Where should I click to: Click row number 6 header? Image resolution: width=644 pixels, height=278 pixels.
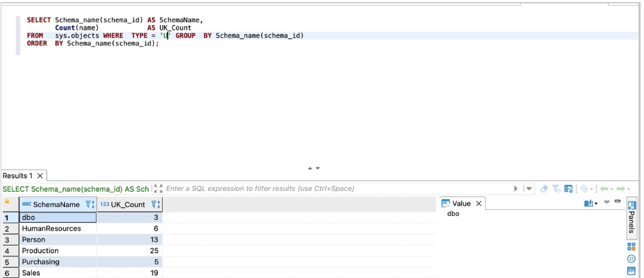pos(10,273)
